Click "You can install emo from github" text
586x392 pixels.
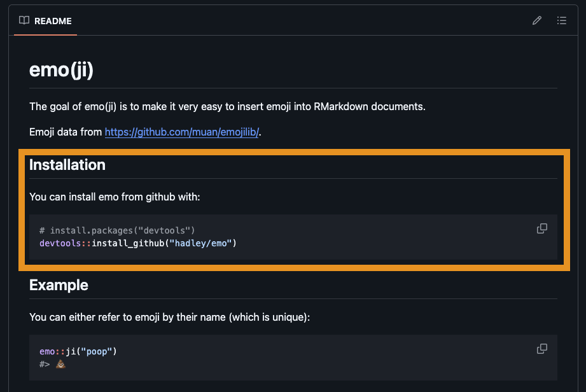pyautogui.click(x=115, y=197)
